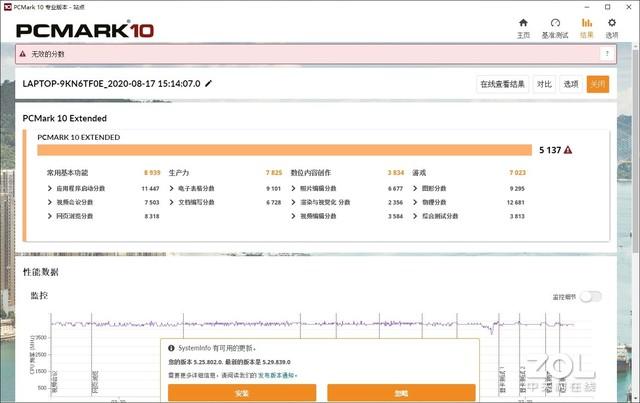Click the 综合测试分数 value 3 813
The height and width of the screenshot is (403, 640).
tap(517, 216)
